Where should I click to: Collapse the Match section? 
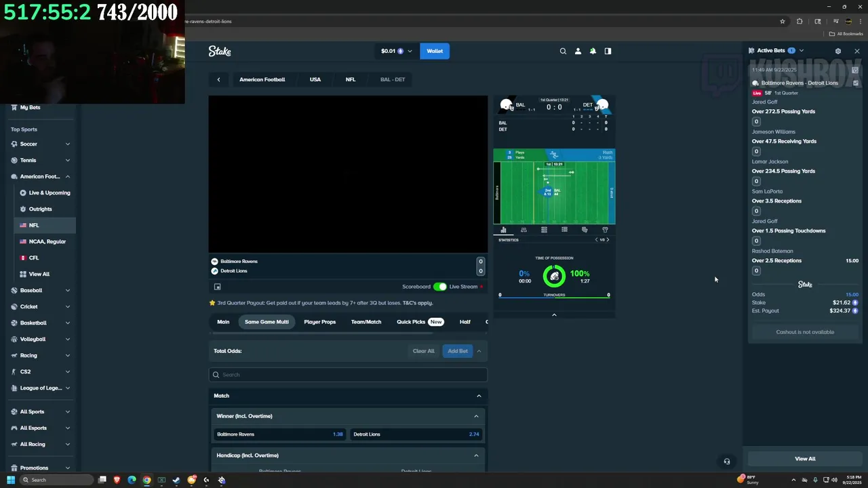tap(479, 396)
